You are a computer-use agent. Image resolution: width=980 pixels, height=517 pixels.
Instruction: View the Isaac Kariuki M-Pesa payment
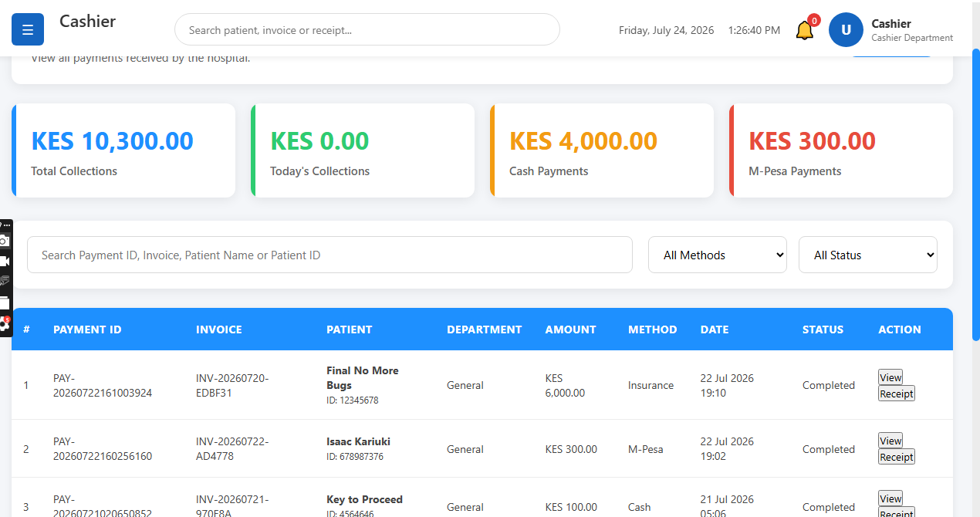pyautogui.click(x=890, y=441)
